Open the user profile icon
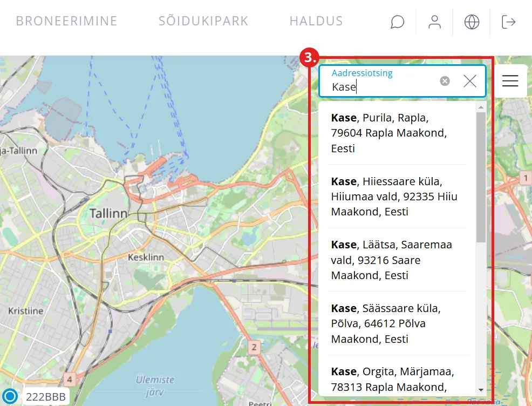 point(434,22)
